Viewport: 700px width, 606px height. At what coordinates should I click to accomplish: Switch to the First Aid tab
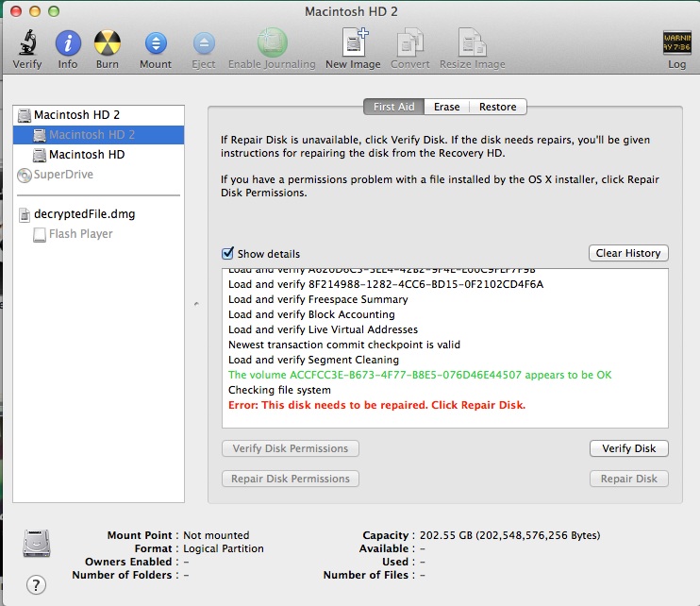click(x=393, y=107)
